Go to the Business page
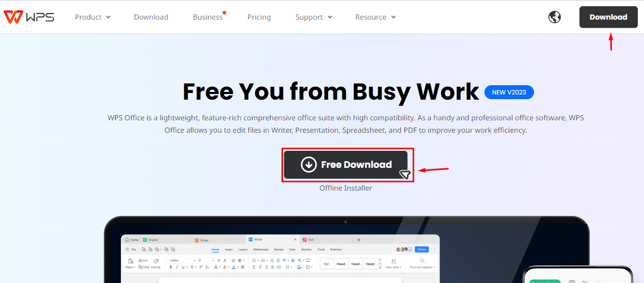Image resolution: width=644 pixels, height=283 pixels. tap(208, 17)
